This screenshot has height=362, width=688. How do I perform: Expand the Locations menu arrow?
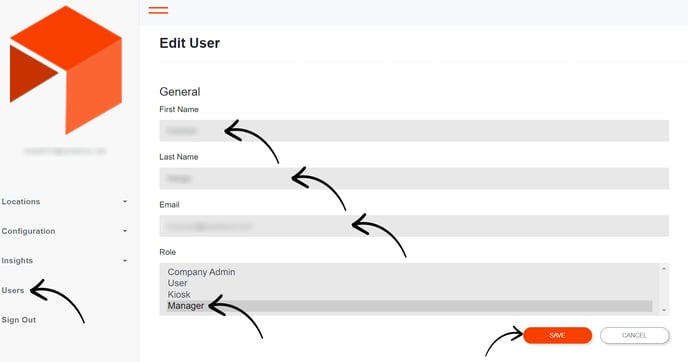pos(125,201)
